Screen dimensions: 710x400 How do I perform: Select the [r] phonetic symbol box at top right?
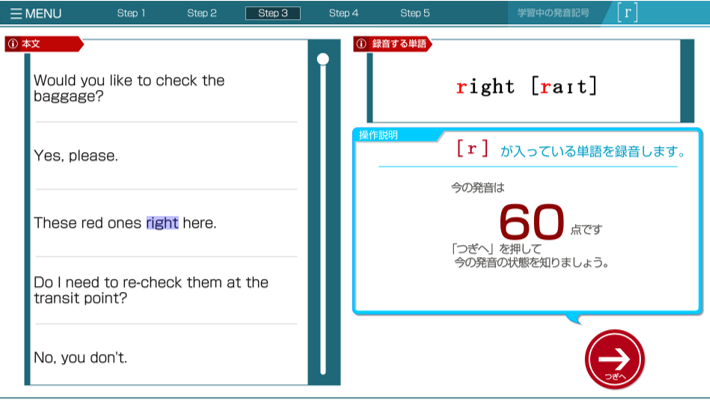coord(627,13)
